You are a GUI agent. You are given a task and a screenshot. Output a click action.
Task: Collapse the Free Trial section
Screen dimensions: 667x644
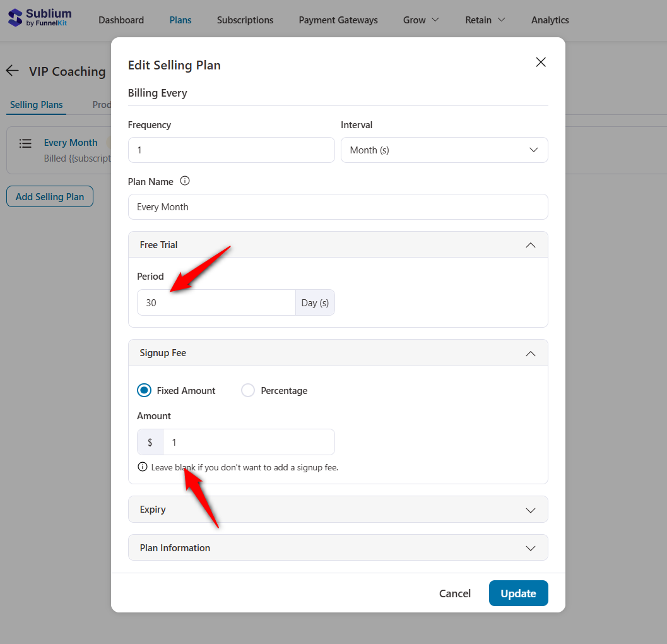[x=530, y=244]
